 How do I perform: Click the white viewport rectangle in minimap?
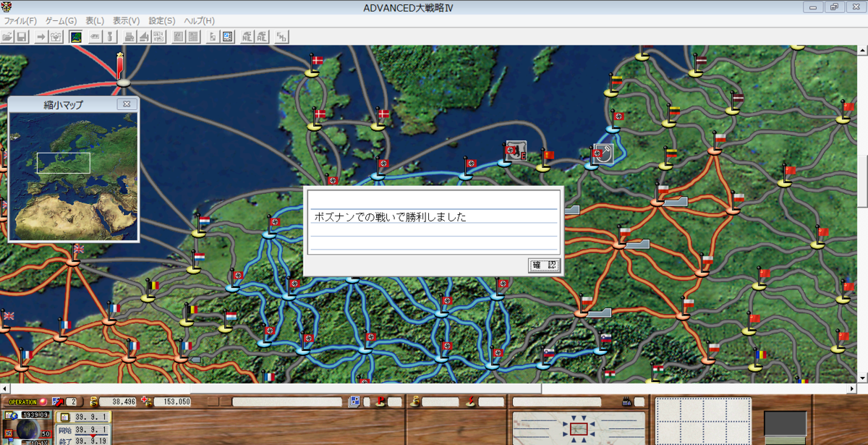click(x=64, y=163)
